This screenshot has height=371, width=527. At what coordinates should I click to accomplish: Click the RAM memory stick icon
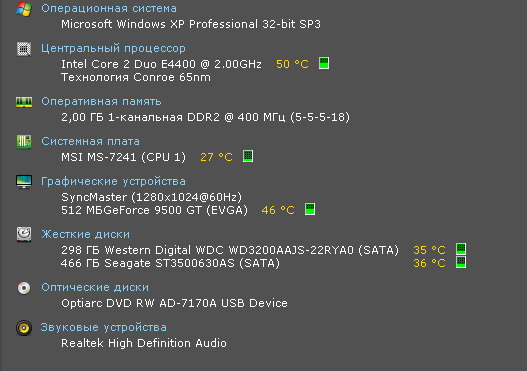(x=24, y=102)
